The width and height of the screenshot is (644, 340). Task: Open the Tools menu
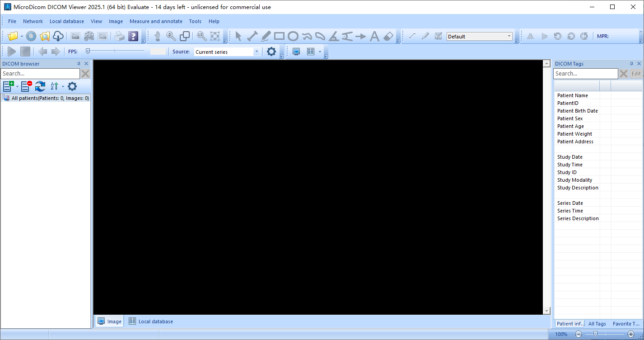(x=195, y=21)
